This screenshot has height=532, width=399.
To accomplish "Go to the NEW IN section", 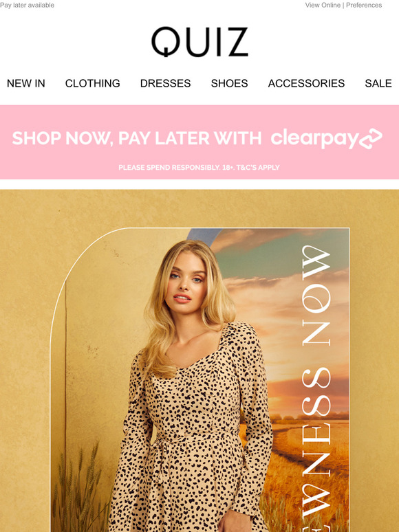I will coord(26,83).
